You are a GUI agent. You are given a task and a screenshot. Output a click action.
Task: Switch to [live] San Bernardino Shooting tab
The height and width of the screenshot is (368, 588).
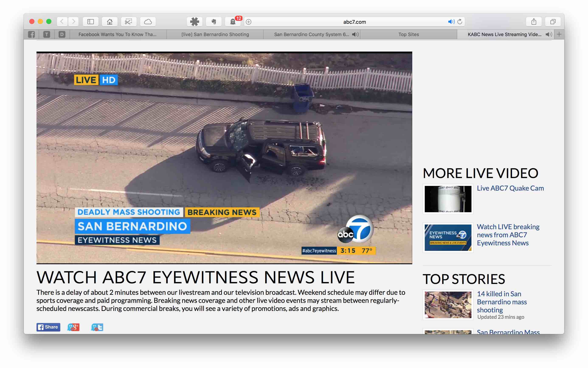click(215, 34)
